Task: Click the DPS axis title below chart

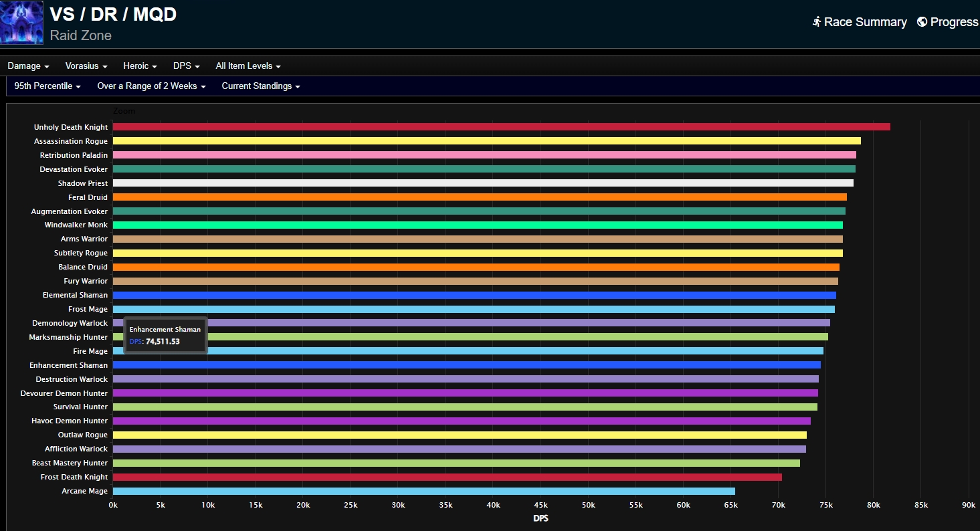Action: 541,518
